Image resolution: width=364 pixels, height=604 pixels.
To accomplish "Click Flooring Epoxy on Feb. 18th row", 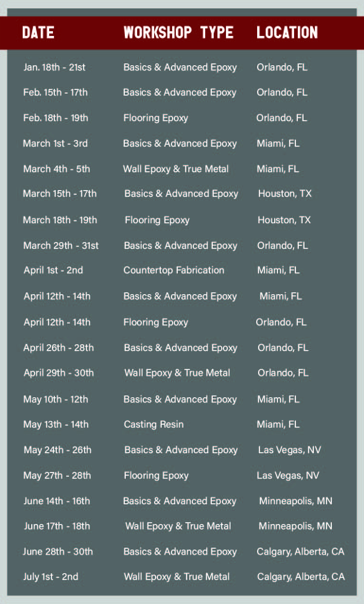I will coord(156,118).
